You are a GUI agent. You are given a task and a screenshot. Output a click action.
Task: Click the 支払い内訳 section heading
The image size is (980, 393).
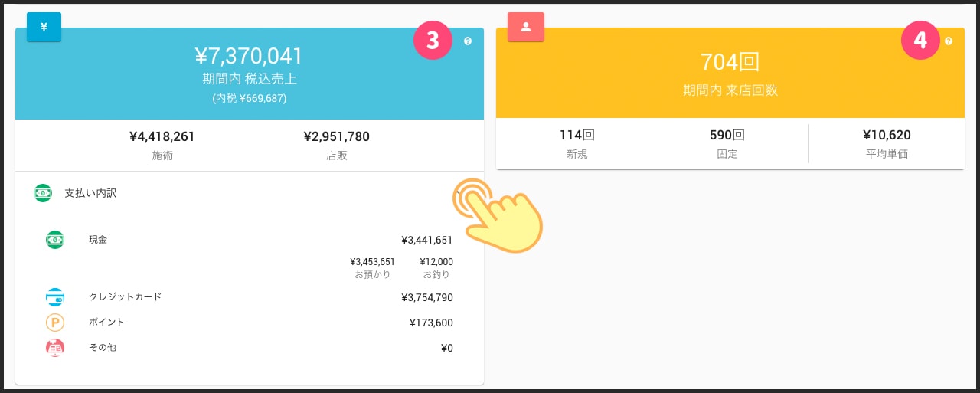coord(90,193)
